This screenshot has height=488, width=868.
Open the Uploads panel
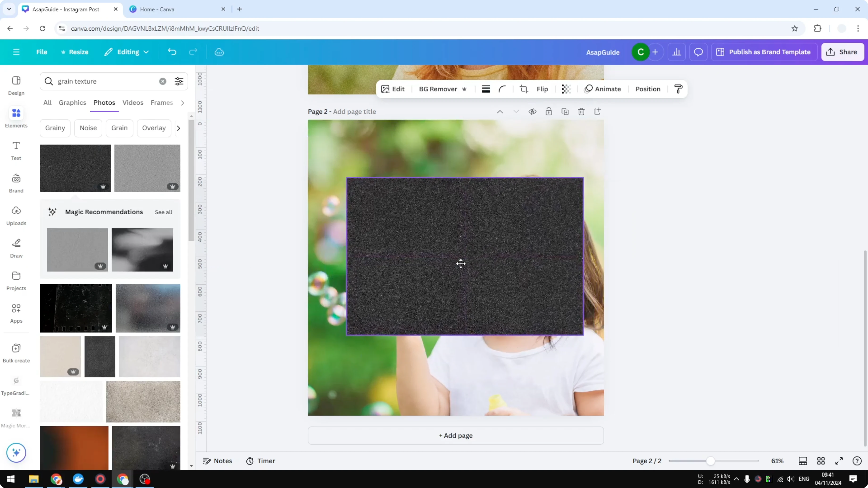click(16, 216)
